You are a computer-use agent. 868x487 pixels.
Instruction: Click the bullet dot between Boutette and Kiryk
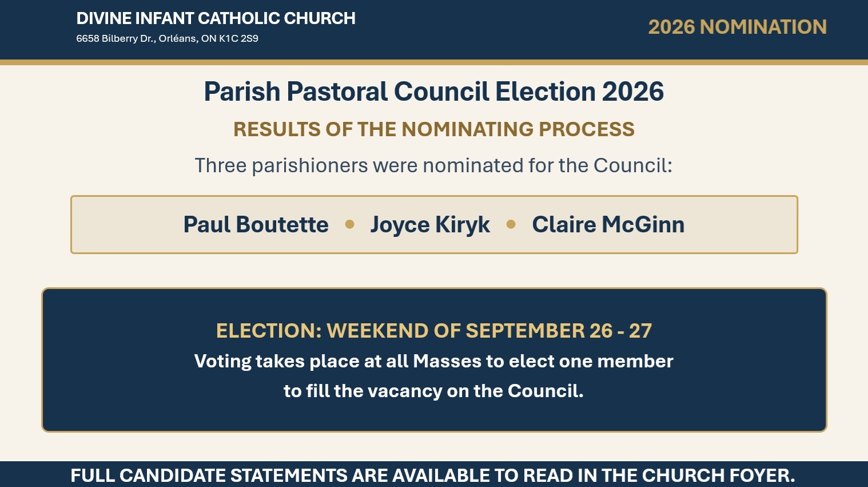(x=350, y=224)
